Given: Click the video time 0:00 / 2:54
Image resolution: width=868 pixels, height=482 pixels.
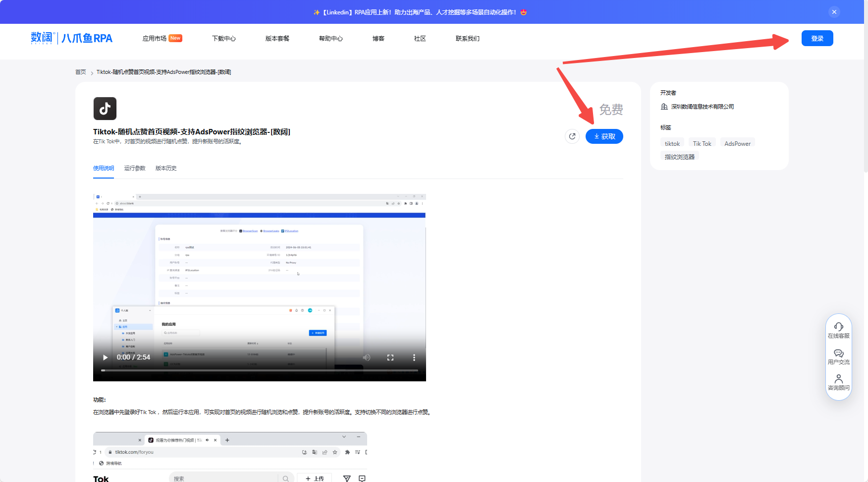Looking at the screenshot, I should click(133, 357).
